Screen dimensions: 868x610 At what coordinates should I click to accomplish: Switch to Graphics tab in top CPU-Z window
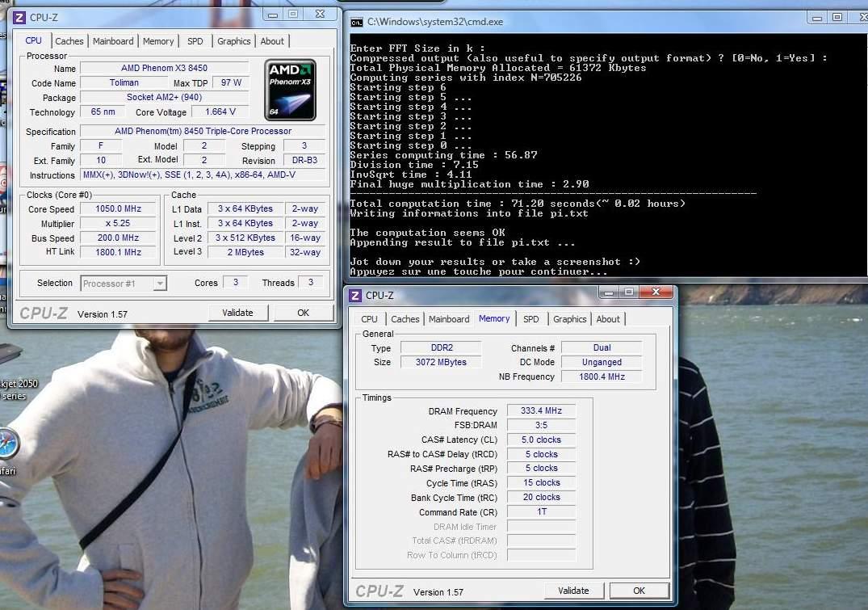click(x=233, y=41)
